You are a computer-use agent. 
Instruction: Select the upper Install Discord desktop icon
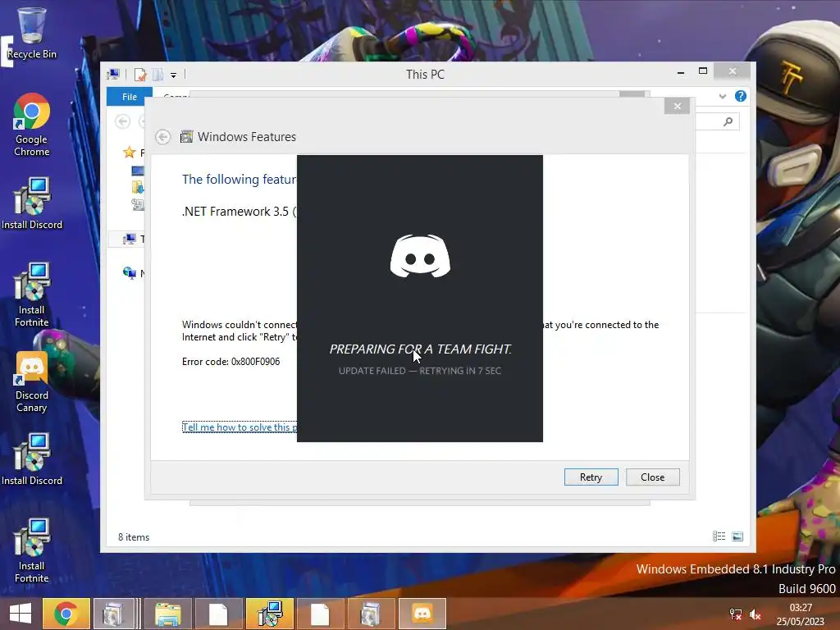(32, 203)
